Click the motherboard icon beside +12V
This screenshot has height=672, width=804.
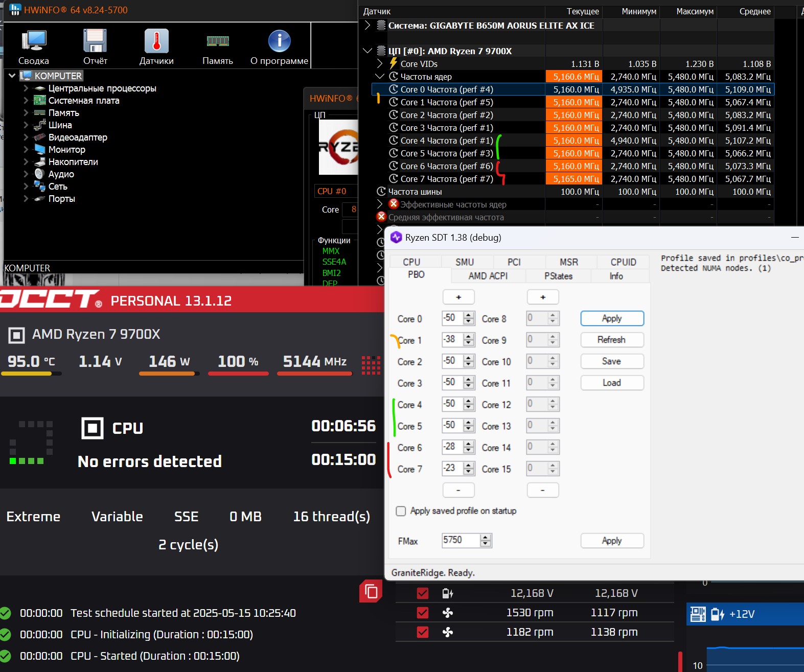pyautogui.click(x=698, y=614)
